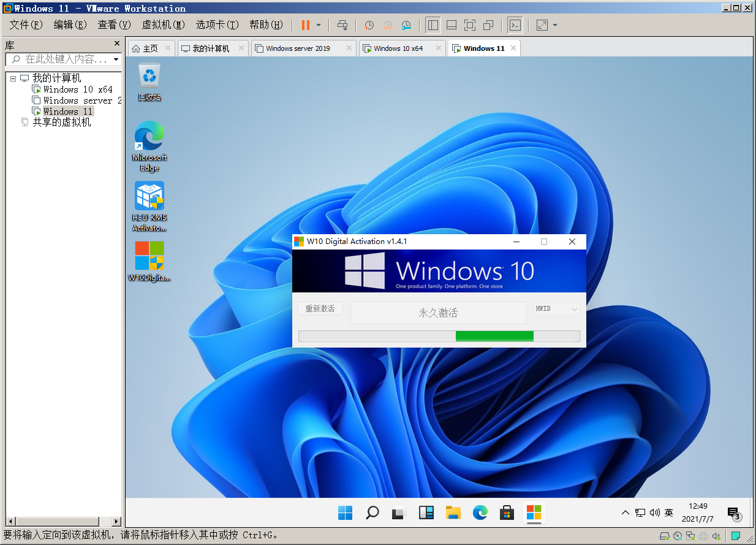Click the stretch guest display icon

[x=542, y=25]
